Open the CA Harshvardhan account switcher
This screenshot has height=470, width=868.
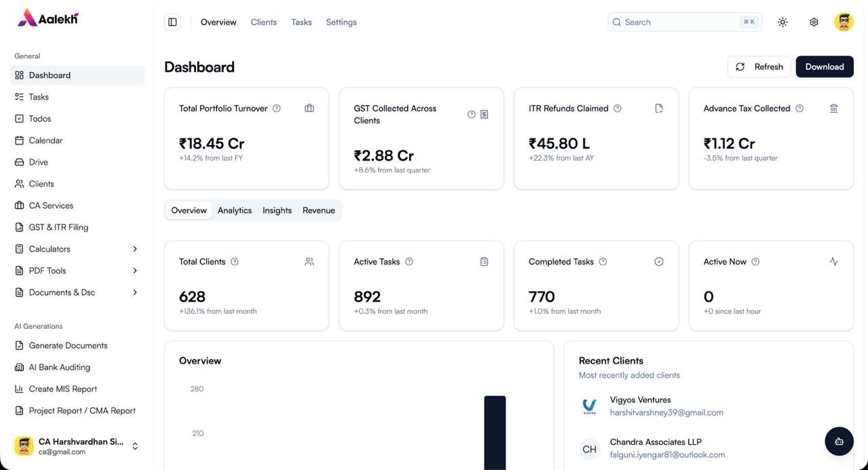(x=135, y=446)
